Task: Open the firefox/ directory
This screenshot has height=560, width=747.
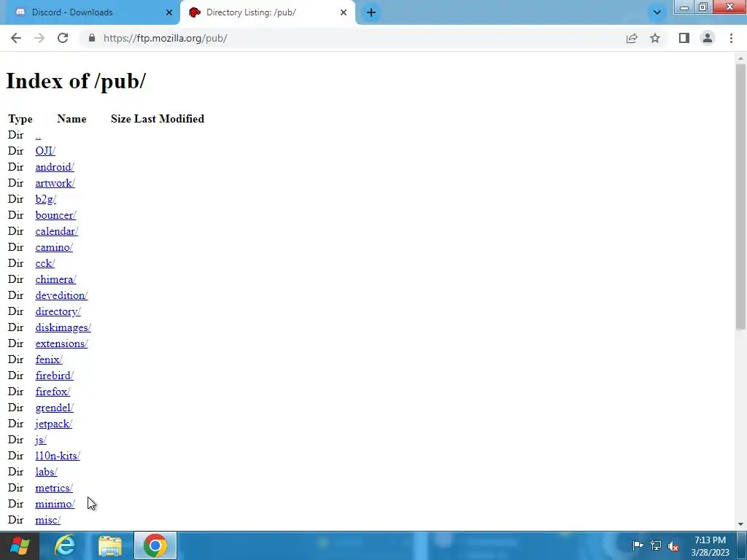Action: point(53,392)
